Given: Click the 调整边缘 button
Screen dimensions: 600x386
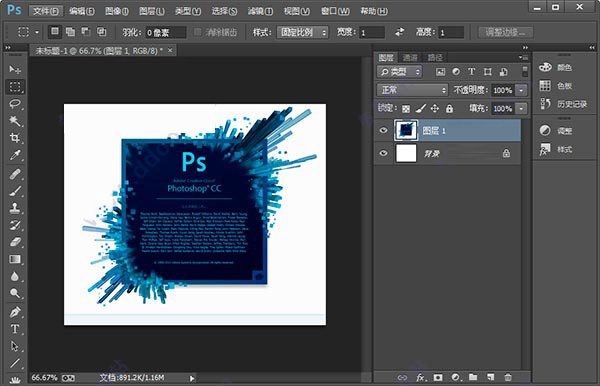Looking at the screenshot, I should pos(505,32).
